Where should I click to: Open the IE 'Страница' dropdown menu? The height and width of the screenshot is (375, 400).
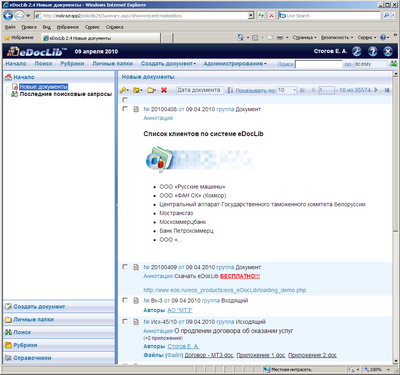(x=304, y=38)
